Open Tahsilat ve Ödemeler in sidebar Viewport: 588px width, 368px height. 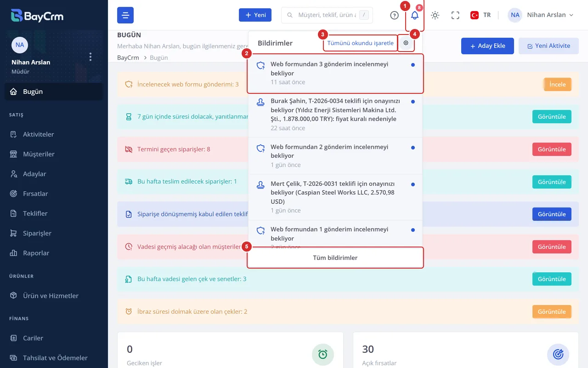click(54, 358)
